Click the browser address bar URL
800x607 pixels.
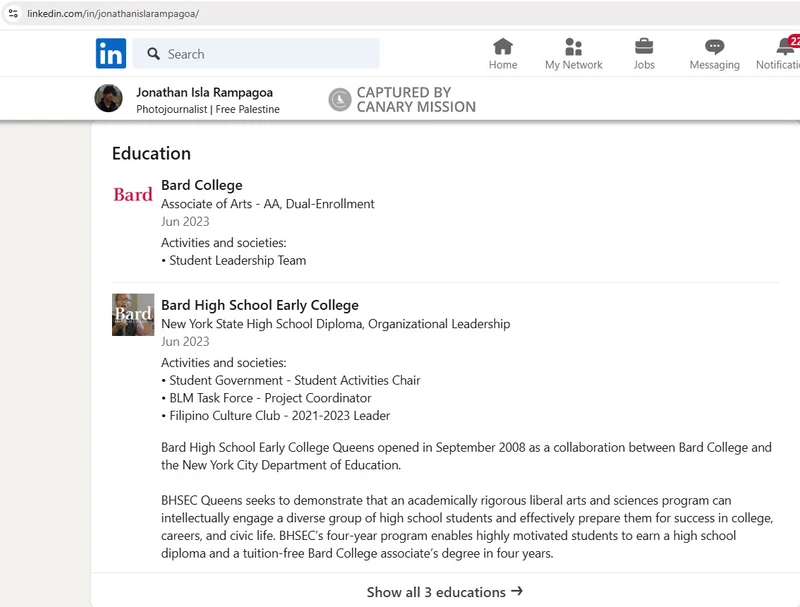click(x=113, y=14)
